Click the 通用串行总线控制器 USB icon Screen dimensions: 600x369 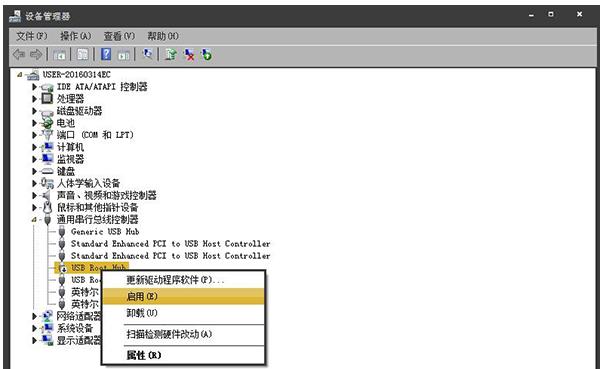point(47,220)
